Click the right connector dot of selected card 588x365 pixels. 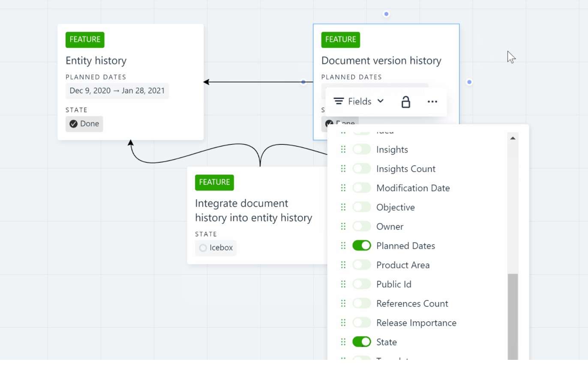pyautogui.click(x=469, y=82)
